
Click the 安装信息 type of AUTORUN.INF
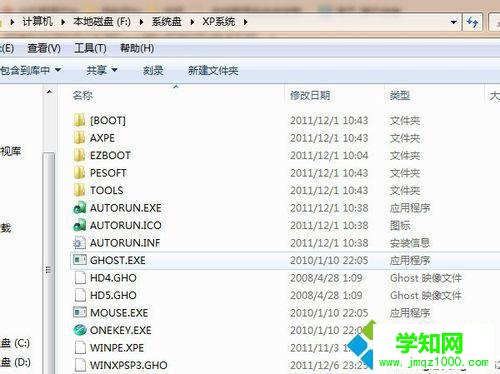pos(410,243)
